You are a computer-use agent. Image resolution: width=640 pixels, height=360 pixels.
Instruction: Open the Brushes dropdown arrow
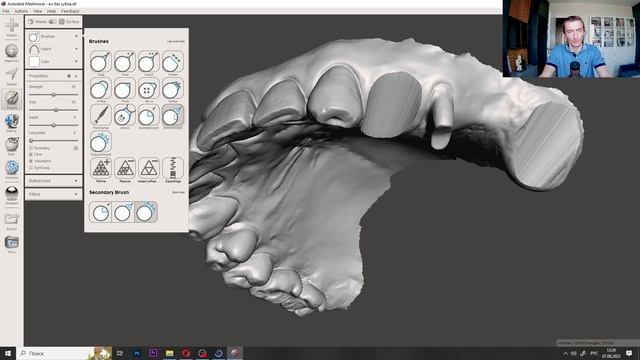76,36
